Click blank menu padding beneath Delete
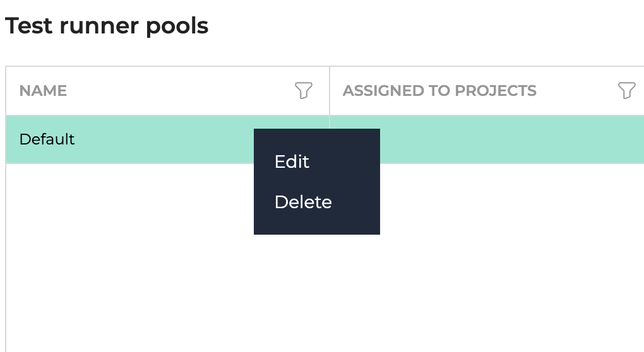This screenshot has width=644, height=352. pyautogui.click(x=317, y=223)
